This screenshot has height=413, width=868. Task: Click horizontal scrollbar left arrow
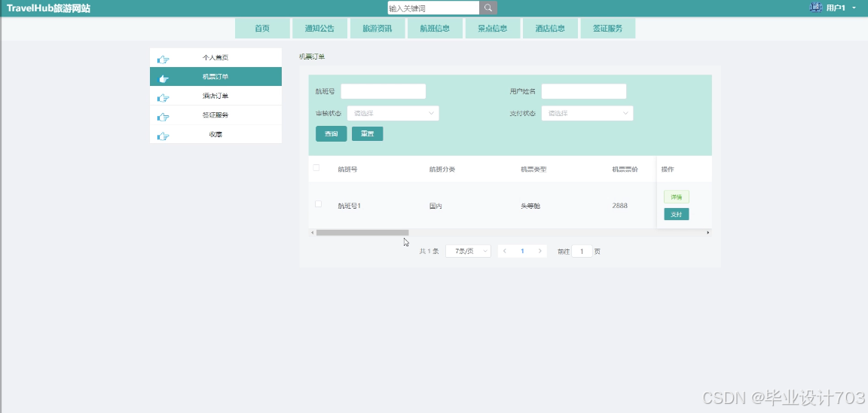tap(312, 233)
